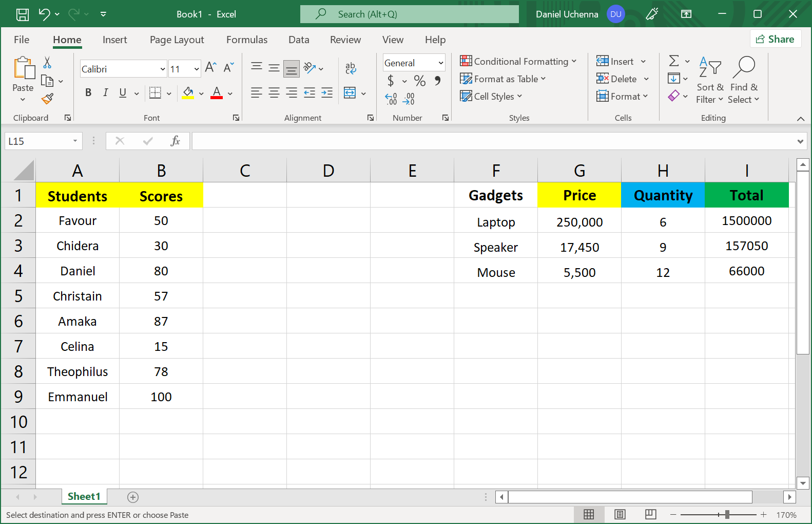Screen dimensions: 812x524
Task: Open the Conditional Formatting dropdown
Action: click(518, 61)
